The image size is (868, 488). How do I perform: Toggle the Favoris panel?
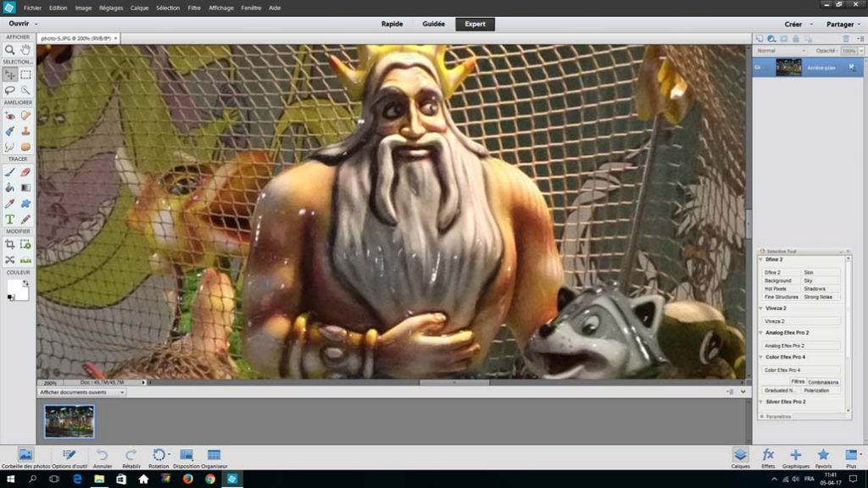point(823,457)
